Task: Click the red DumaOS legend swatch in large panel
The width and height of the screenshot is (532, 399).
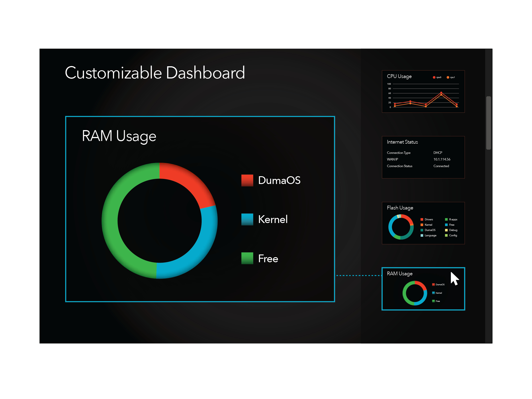Action: click(247, 180)
